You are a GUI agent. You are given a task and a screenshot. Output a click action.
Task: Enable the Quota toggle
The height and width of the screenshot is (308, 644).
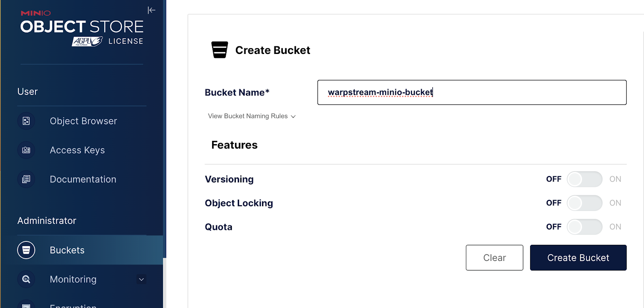tap(584, 227)
